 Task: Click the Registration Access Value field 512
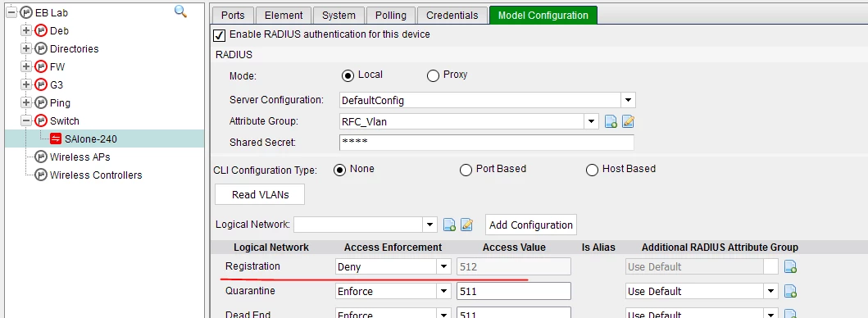click(514, 266)
